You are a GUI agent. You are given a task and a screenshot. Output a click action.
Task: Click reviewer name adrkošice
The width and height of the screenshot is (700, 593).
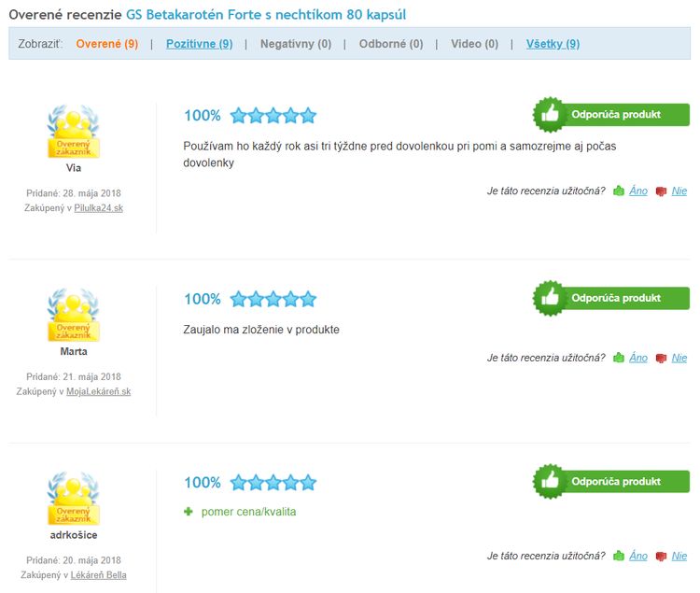(74, 535)
